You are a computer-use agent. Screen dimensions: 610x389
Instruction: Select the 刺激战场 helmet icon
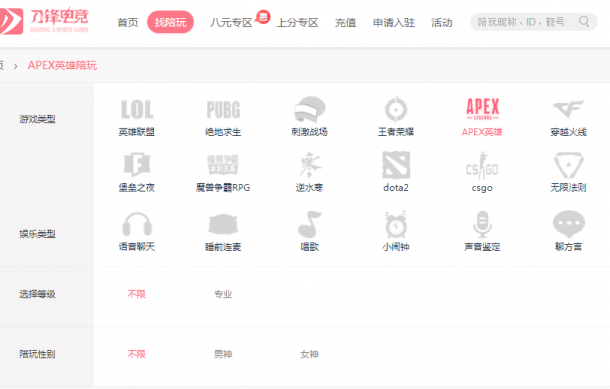pos(309,109)
